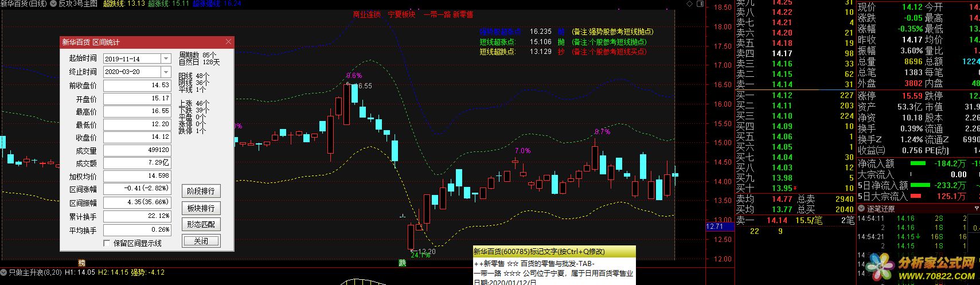The image size is (980, 285).
Task: Click the 商业连锁 sector label
Action: tap(366, 14)
